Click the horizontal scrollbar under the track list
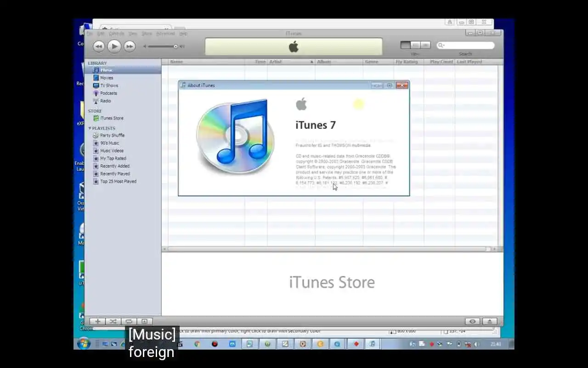The image size is (588, 368). [329, 249]
